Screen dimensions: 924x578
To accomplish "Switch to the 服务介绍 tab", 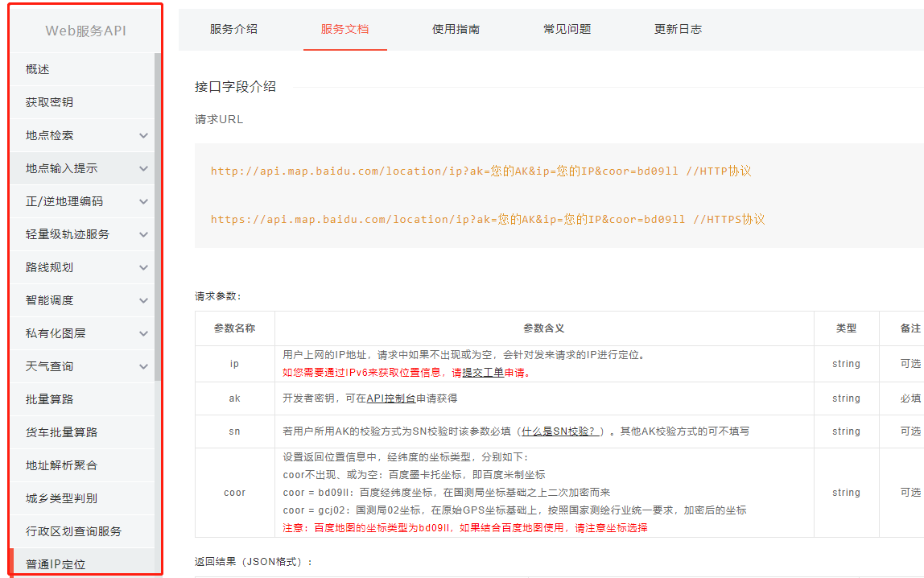I will coord(233,30).
